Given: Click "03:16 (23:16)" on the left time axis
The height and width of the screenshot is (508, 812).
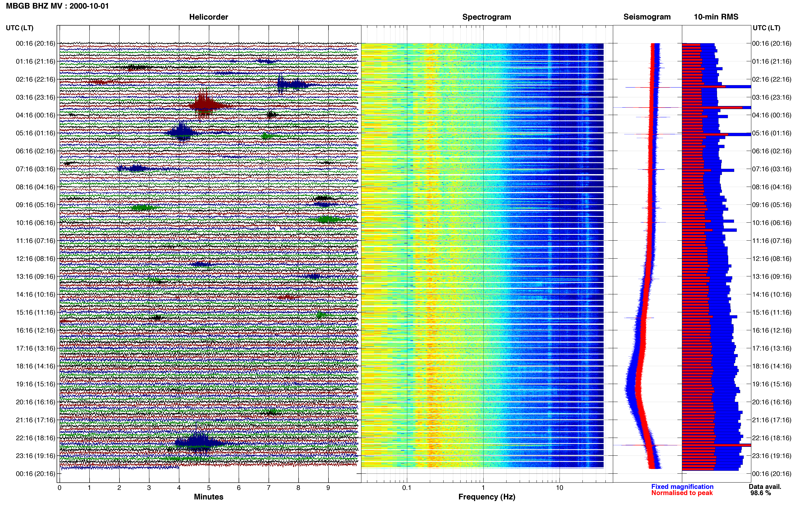Looking at the screenshot, I should [x=36, y=97].
